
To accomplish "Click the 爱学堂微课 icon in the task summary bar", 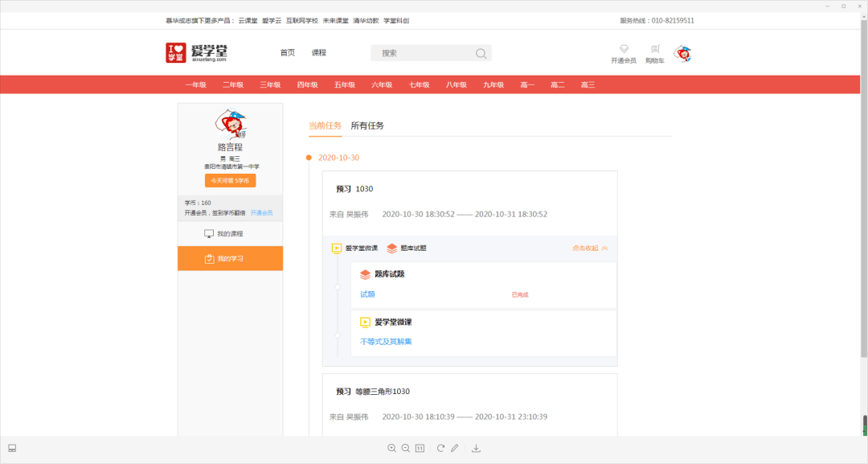I will [337, 248].
